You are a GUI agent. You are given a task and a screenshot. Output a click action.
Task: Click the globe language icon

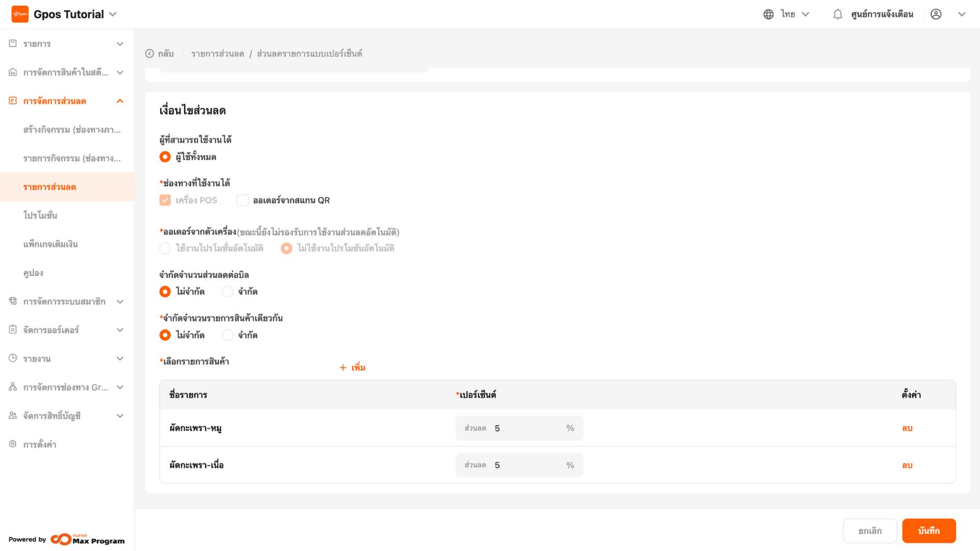point(768,14)
